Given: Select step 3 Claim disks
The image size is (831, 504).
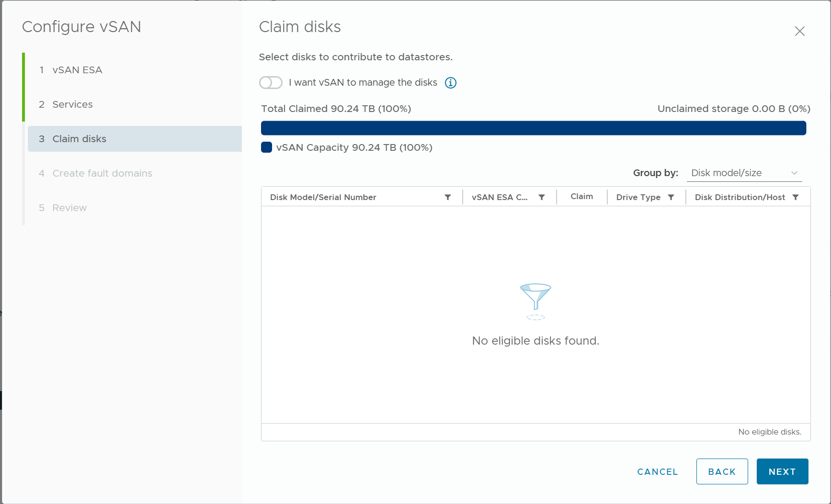Looking at the screenshot, I should point(135,139).
